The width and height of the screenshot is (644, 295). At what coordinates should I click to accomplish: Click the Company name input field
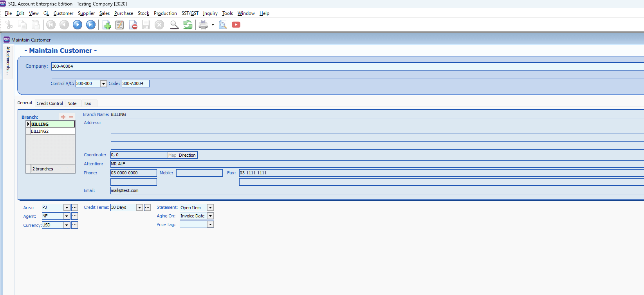347,66
